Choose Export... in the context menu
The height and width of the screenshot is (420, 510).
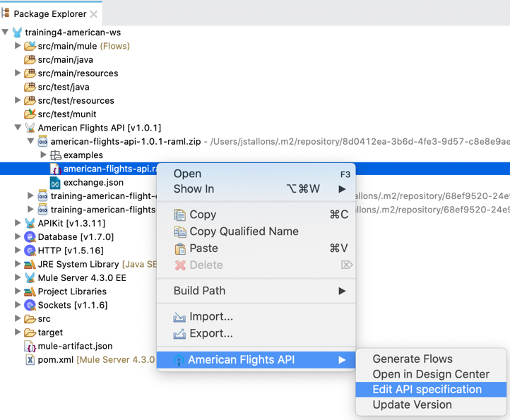(x=256, y=333)
